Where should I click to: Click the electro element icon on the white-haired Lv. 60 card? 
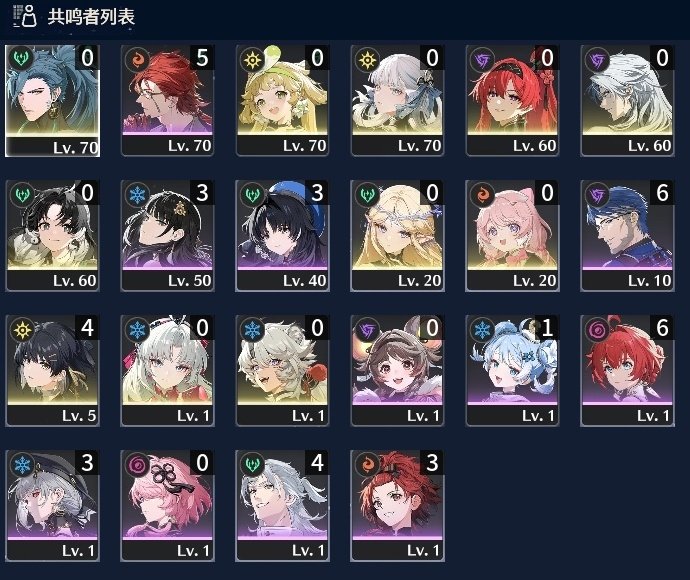(597, 59)
